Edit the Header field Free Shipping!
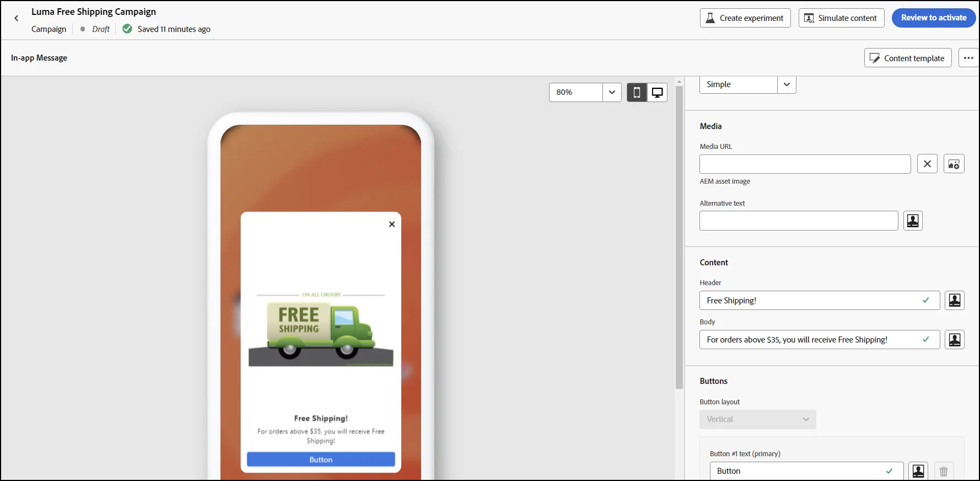The width and height of the screenshot is (980, 481). click(820, 300)
